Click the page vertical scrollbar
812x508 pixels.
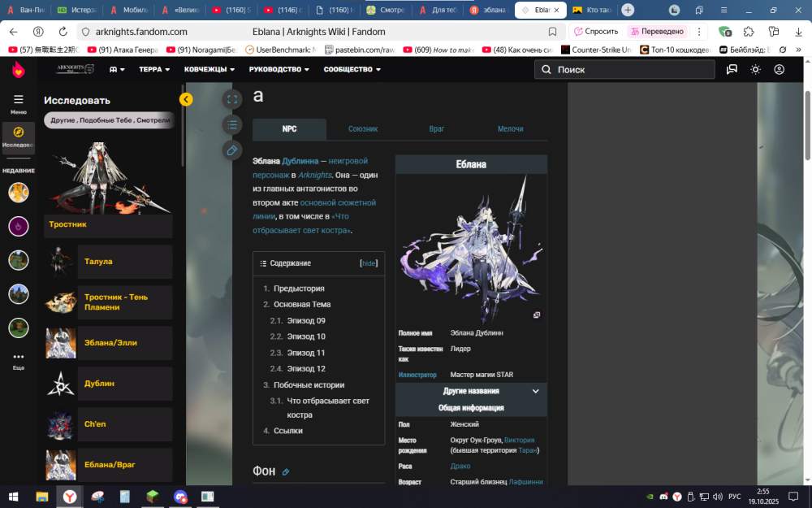pyautogui.click(x=807, y=125)
